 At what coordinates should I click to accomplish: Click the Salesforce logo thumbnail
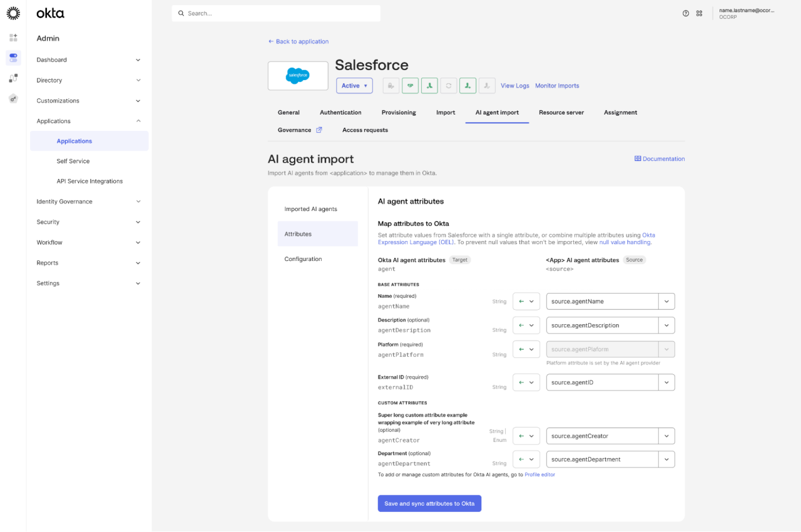(298, 76)
